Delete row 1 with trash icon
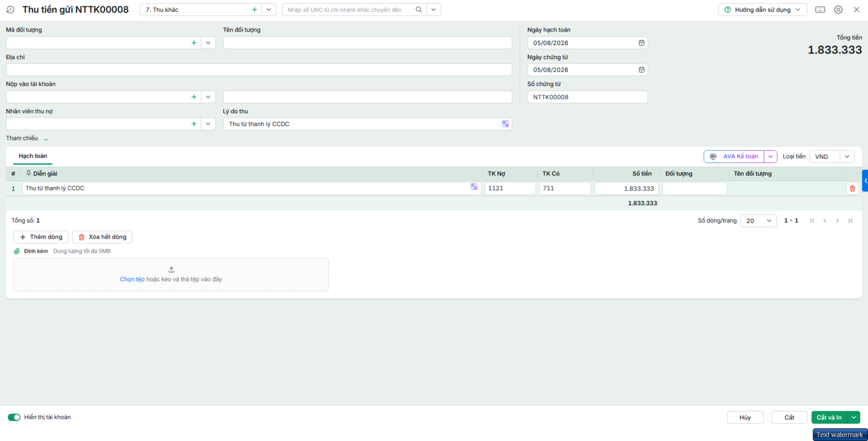This screenshot has height=441, width=868. tap(852, 189)
